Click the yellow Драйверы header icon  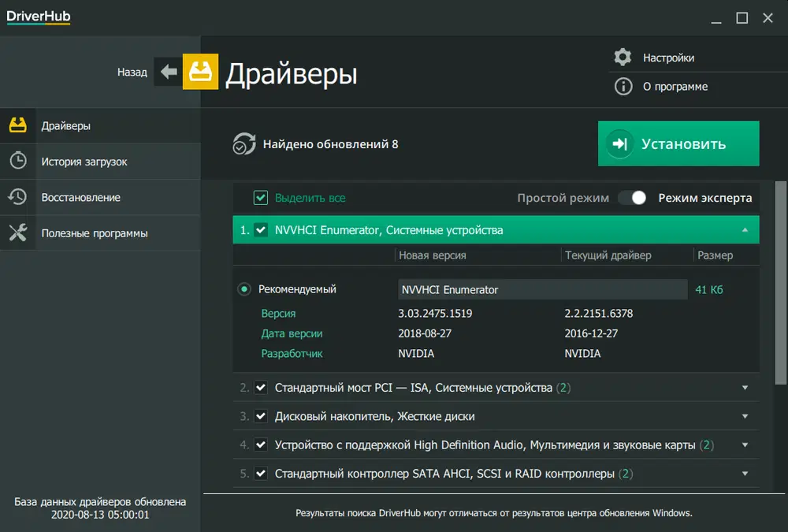(200, 72)
